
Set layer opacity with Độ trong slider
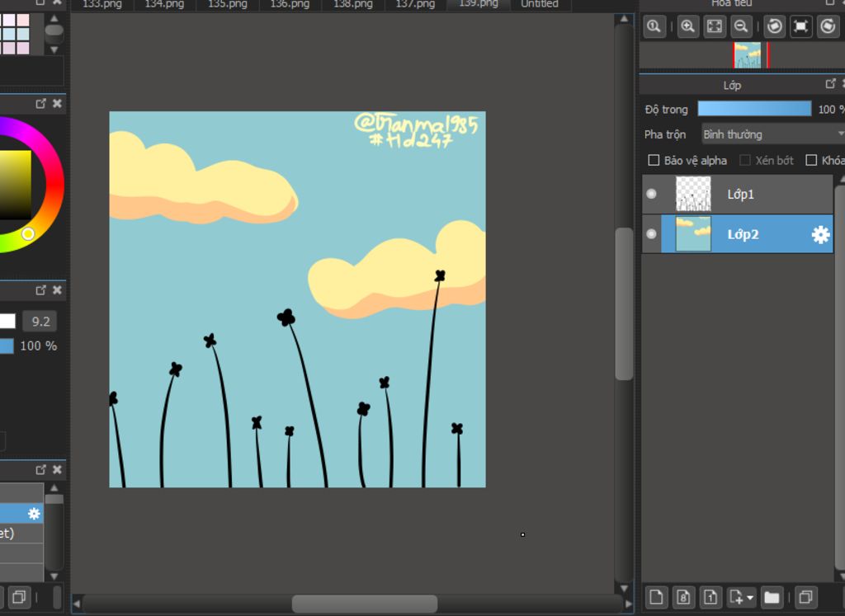[754, 109]
